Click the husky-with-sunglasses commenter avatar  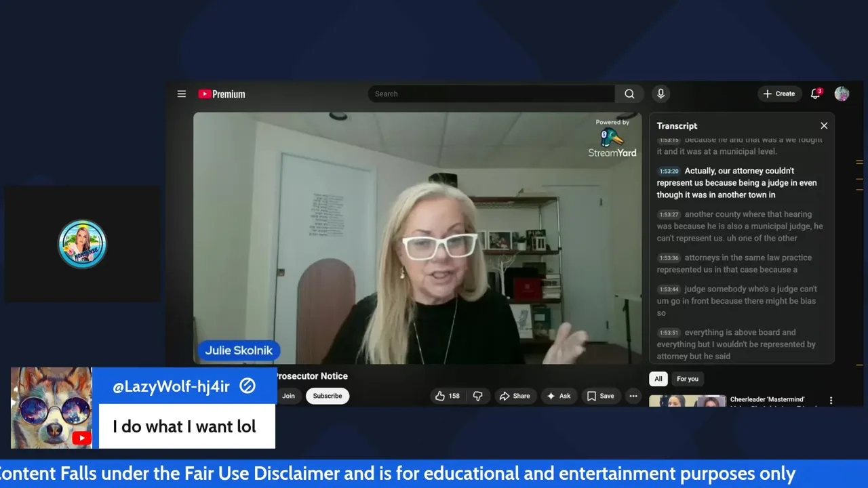tap(52, 408)
